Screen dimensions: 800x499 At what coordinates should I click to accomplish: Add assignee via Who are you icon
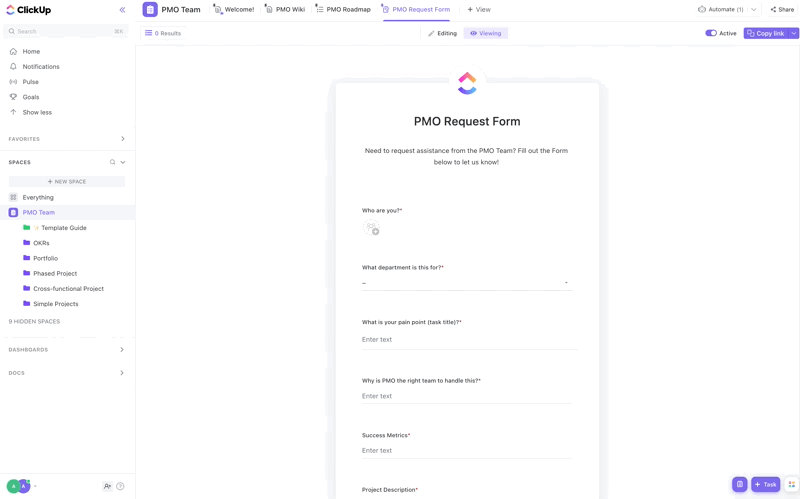[x=371, y=228]
